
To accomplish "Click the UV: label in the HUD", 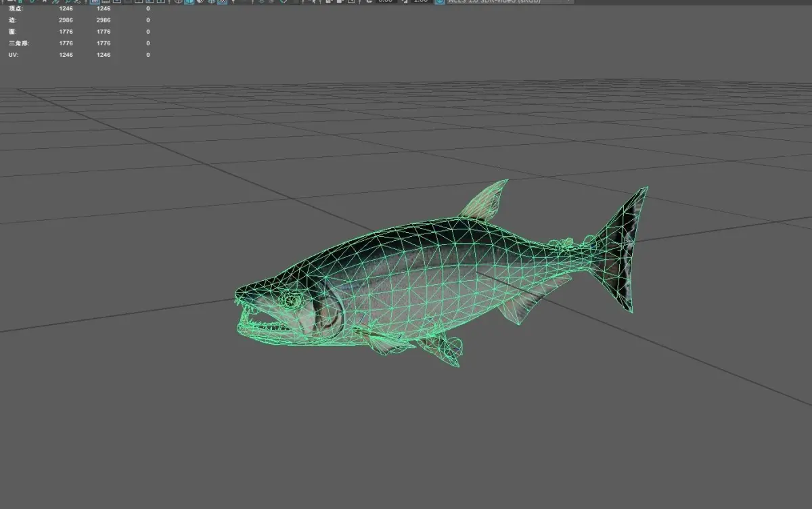I will [13, 54].
